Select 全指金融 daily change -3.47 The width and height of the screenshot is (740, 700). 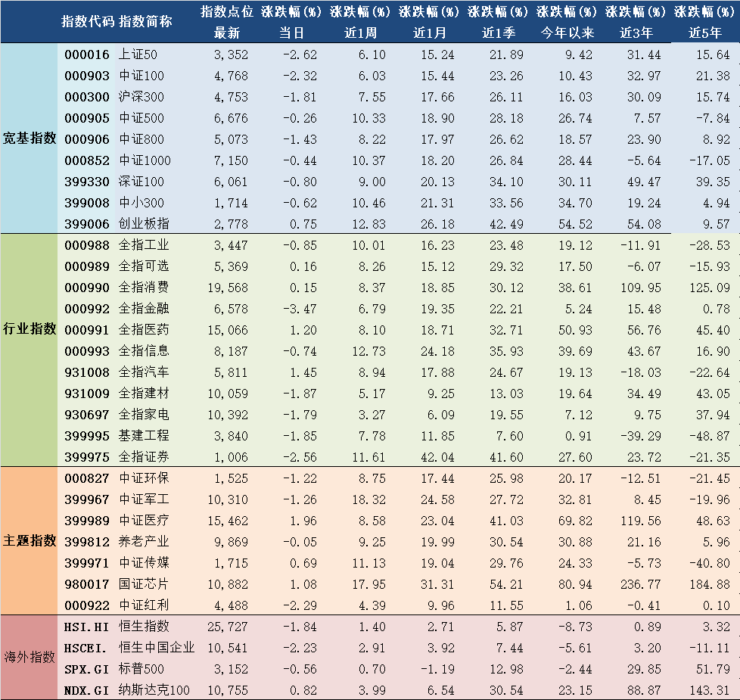[300, 310]
